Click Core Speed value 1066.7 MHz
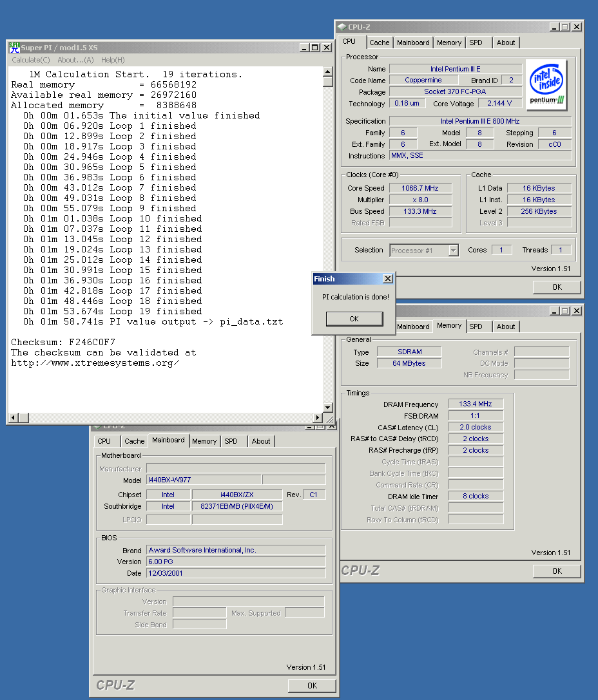Image resolution: width=598 pixels, height=700 pixels. [x=420, y=188]
